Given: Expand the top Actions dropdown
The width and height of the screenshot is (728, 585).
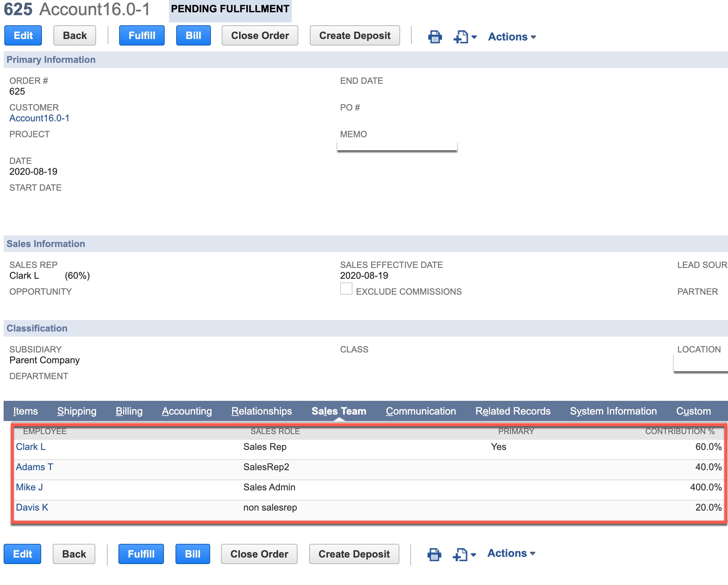Looking at the screenshot, I should coord(512,36).
